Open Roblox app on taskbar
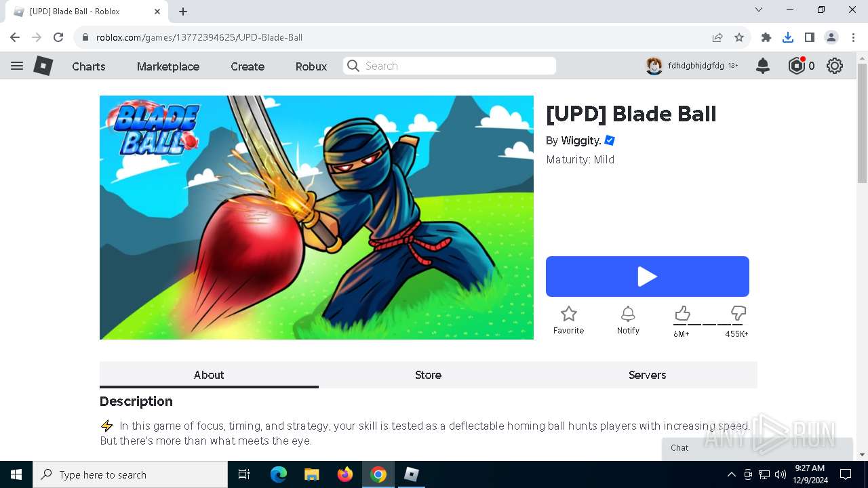868x488 pixels. tap(412, 474)
